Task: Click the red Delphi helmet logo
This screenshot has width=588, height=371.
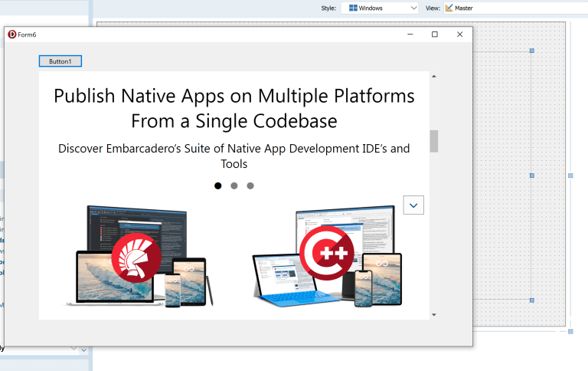Action: [136, 255]
